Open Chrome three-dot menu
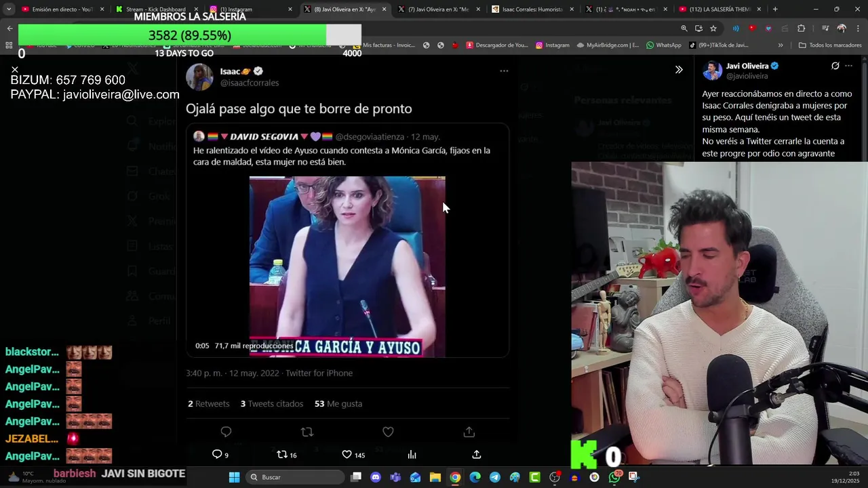This screenshot has width=868, height=488. pyautogui.click(x=858, y=28)
